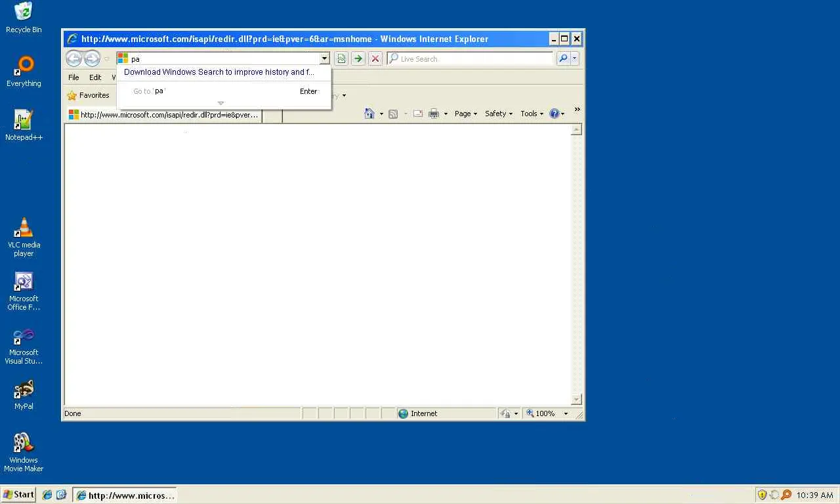This screenshot has height=504, width=840.
Task: Expand the Home button dropdown arrow
Action: [381, 114]
